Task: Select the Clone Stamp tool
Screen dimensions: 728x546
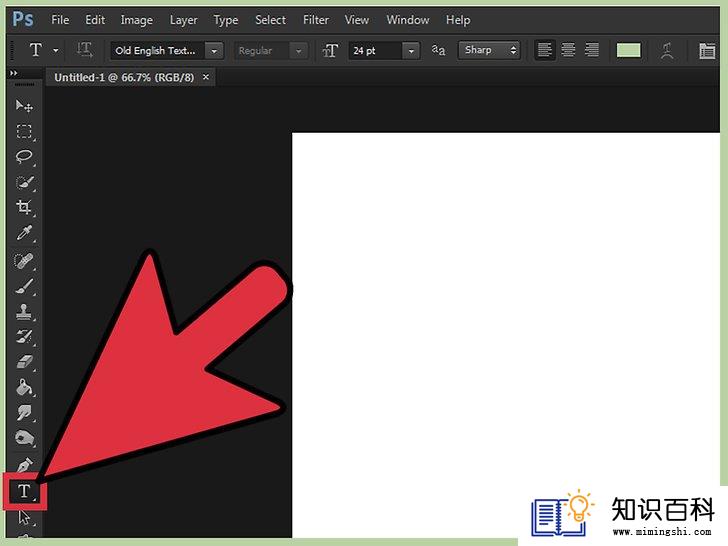Action: pos(24,312)
